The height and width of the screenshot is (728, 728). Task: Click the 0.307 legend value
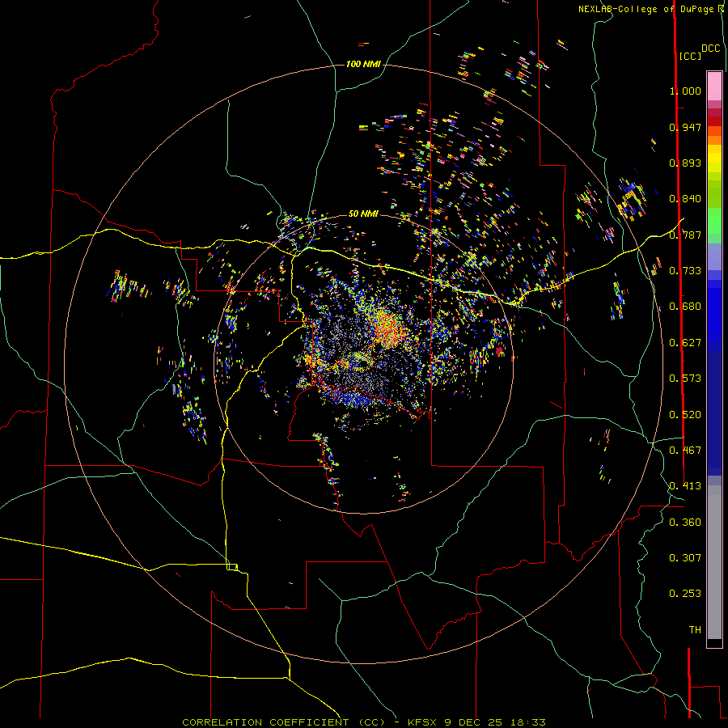[685, 558]
